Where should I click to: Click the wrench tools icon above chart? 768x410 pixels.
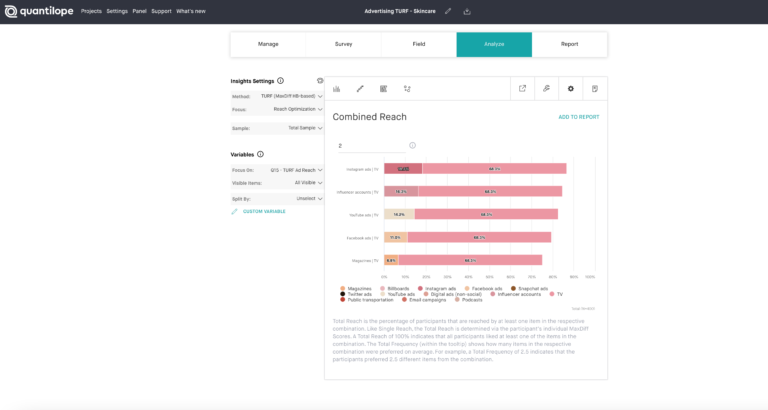pos(546,89)
